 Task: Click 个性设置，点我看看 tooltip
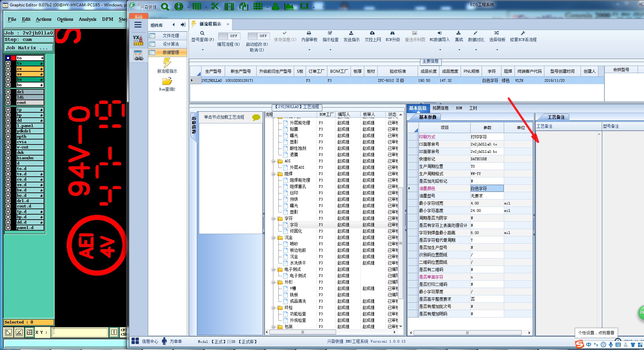click(x=596, y=333)
